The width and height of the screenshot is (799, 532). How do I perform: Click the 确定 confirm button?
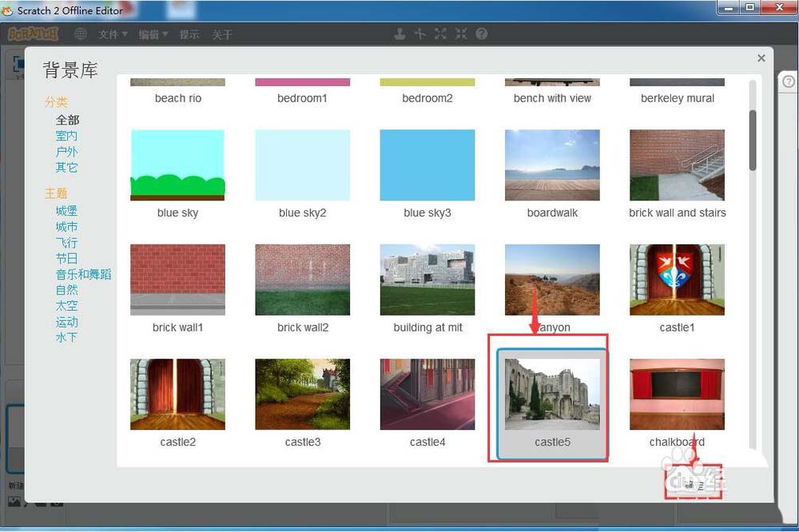pos(692,484)
